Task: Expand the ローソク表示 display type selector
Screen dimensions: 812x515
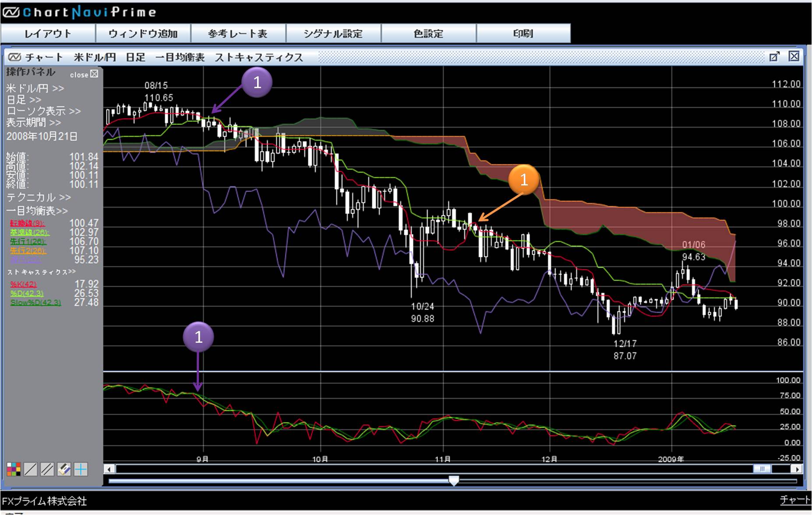Action: (43, 111)
